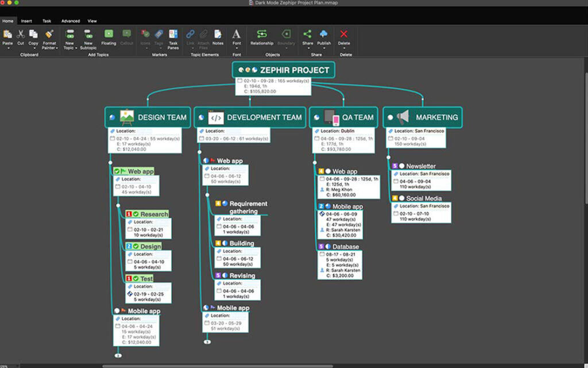
Task: Click the green checkmark on Research task
Action: (x=136, y=214)
